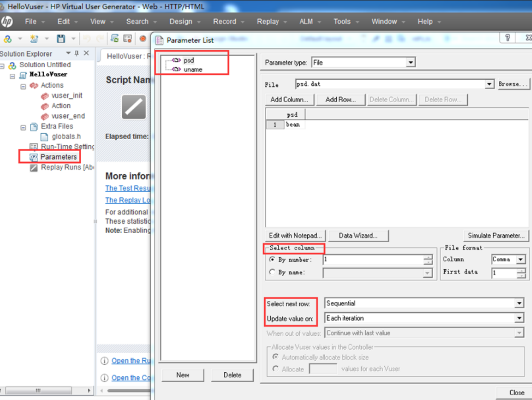Click the help question mark in Parameter List
532x400 pixels.
pos(508,38)
